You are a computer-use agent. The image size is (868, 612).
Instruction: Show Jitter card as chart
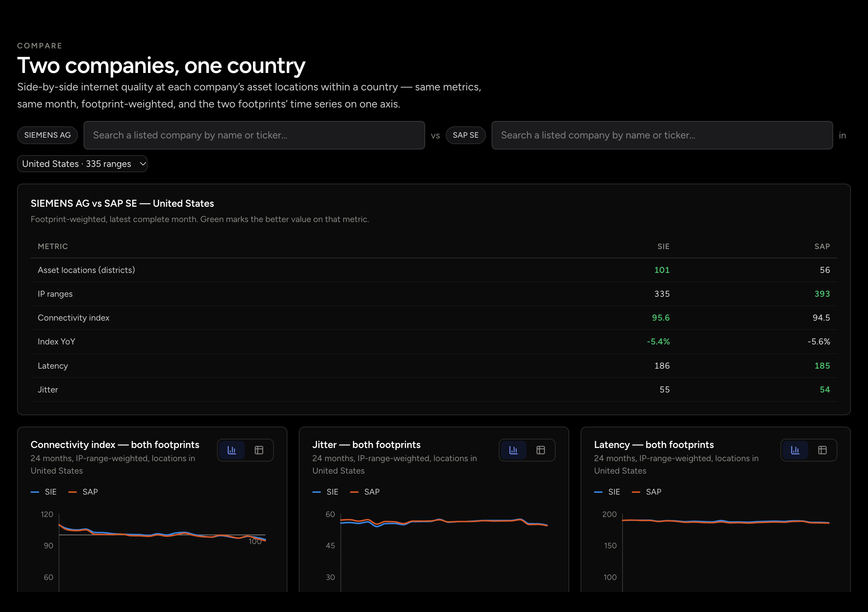click(x=513, y=450)
